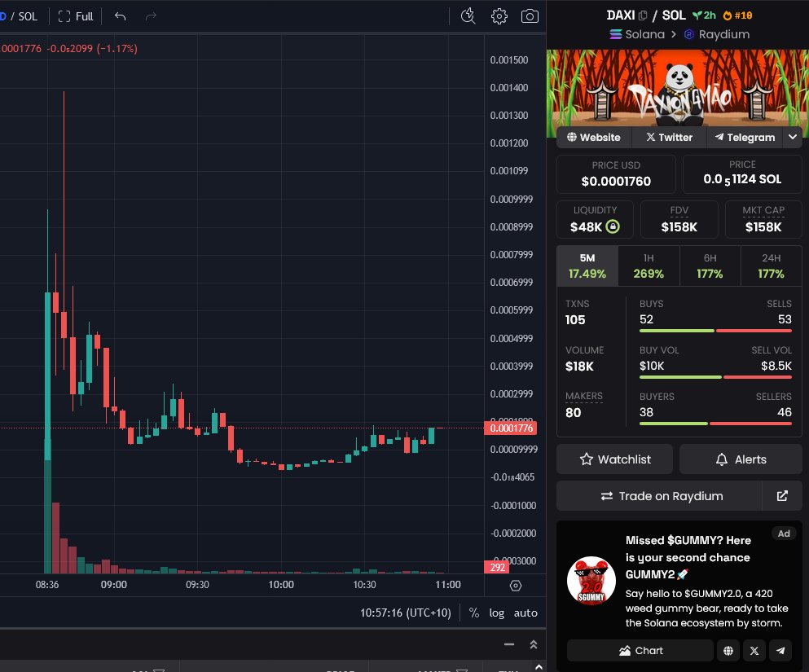Click the PRICE 1124 SOL box
The image size is (809, 672).
[x=742, y=174]
